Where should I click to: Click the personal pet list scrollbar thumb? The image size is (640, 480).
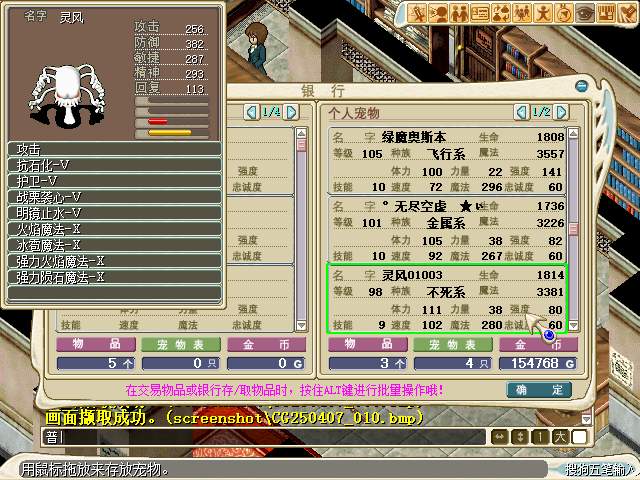coord(573,229)
